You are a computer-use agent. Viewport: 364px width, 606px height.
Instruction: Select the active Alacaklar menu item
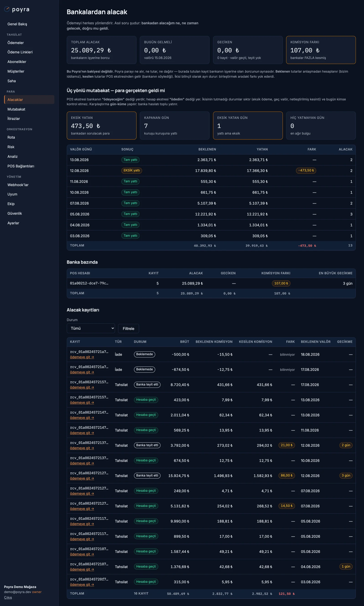pos(29,100)
